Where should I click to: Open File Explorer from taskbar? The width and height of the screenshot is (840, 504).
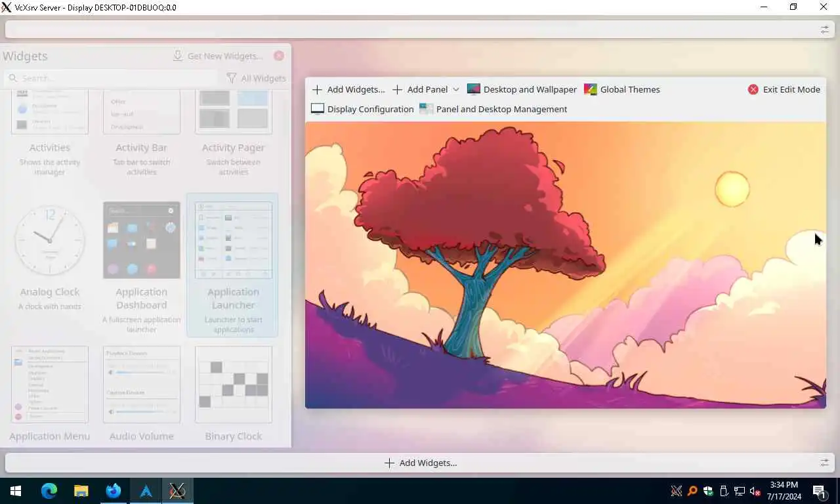[x=81, y=491]
